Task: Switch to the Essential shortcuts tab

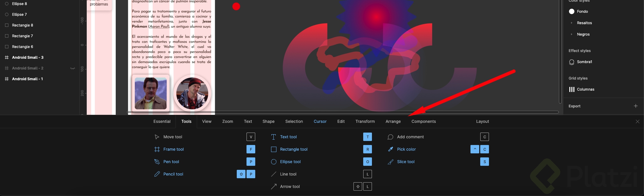Action: click(162, 121)
